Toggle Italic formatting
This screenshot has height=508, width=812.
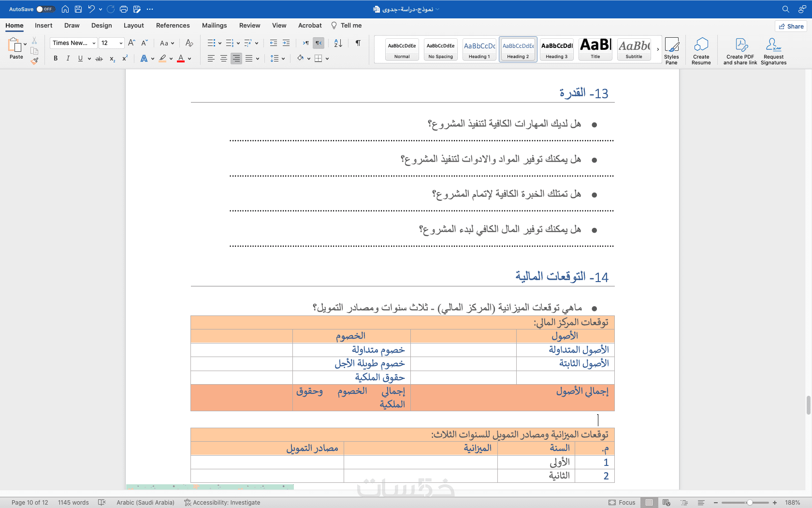(68, 59)
